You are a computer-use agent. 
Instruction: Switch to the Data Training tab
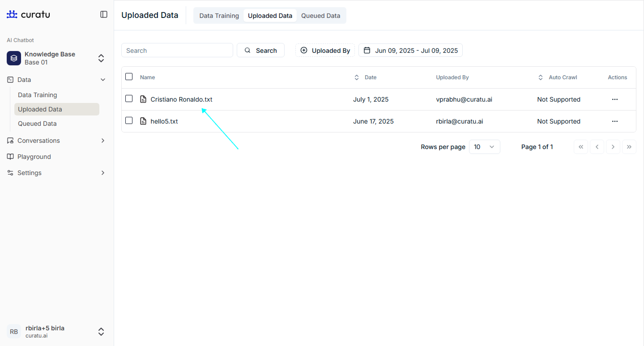point(219,16)
